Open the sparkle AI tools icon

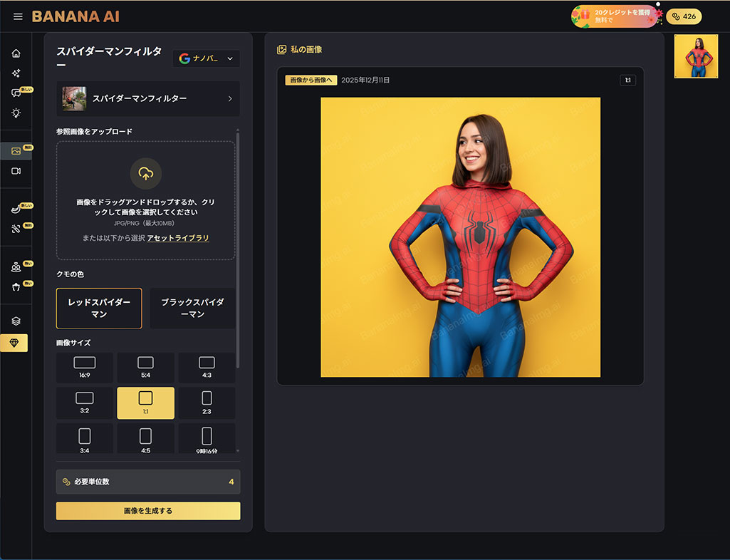16,73
